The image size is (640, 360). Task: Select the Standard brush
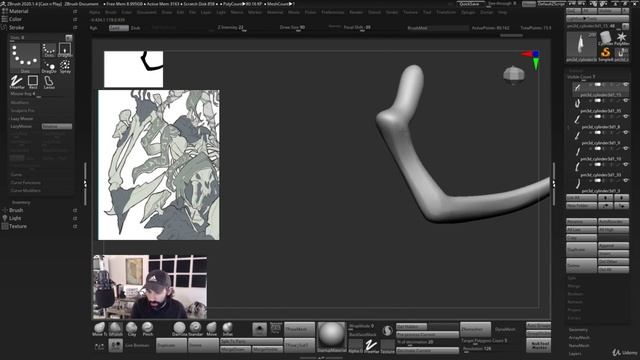196,329
